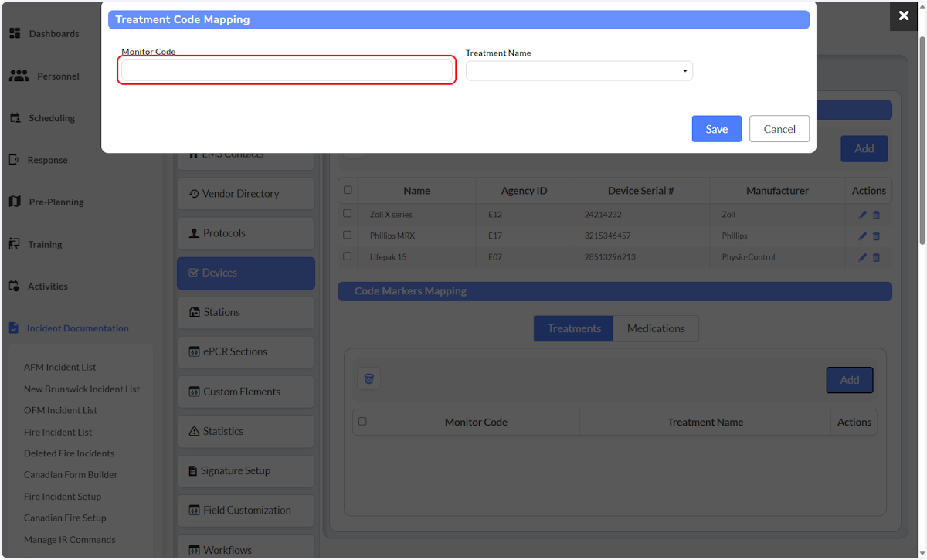This screenshot has height=560, width=927.
Task: Cancel the treatment code mapping dialog
Action: 779,129
